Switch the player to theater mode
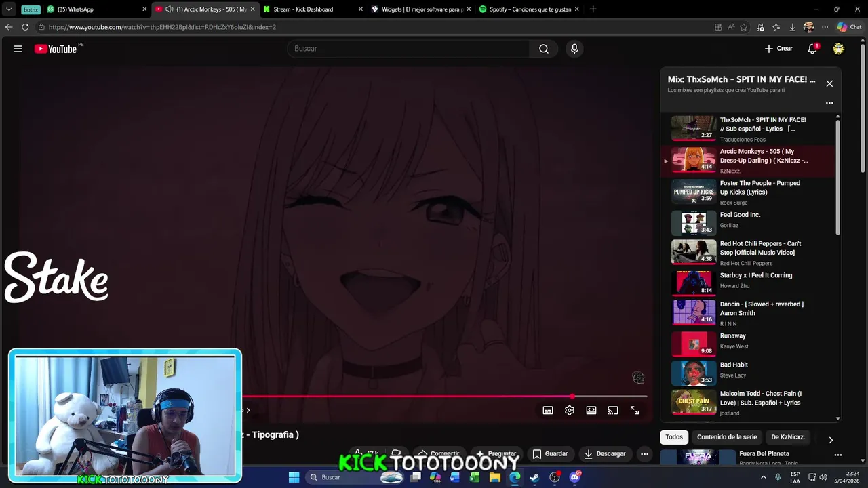The height and width of the screenshot is (488, 868). tap(591, 410)
